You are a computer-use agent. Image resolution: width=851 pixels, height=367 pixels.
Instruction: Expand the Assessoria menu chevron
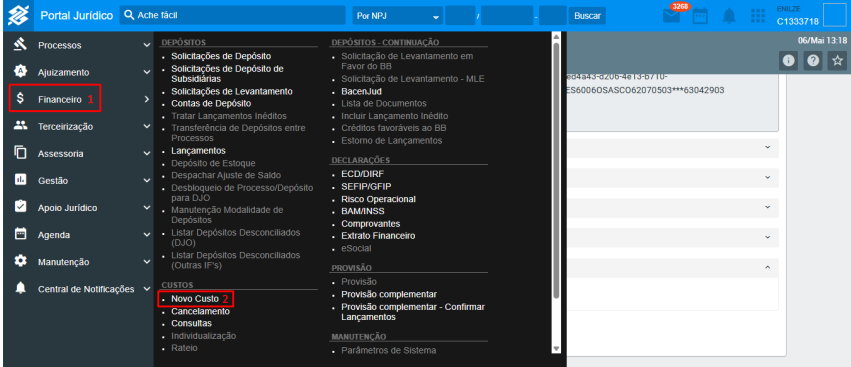tap(146, 154)
